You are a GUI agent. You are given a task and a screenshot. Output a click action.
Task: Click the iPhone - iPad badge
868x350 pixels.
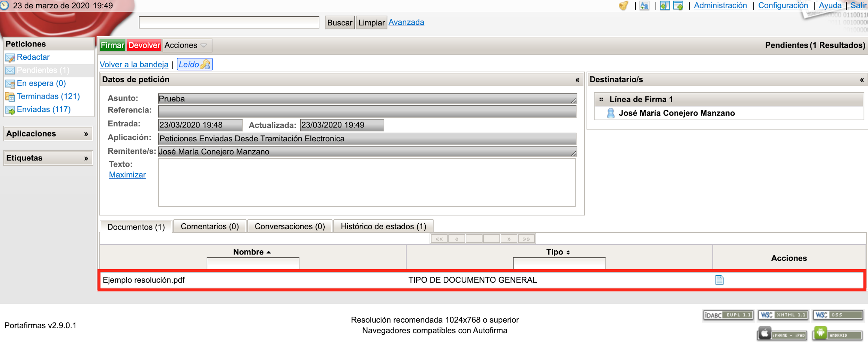click(x=782, y=334)
